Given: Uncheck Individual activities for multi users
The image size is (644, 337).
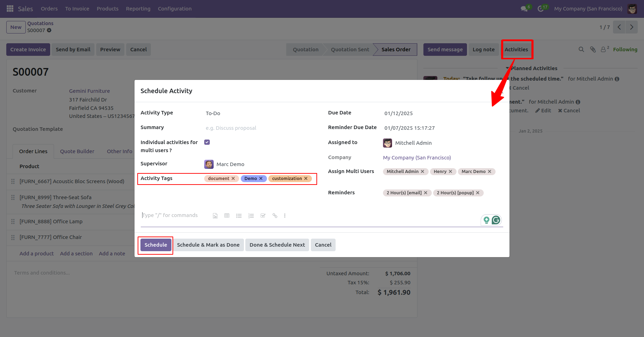Looking at the screenshot, I should (207, 142).
